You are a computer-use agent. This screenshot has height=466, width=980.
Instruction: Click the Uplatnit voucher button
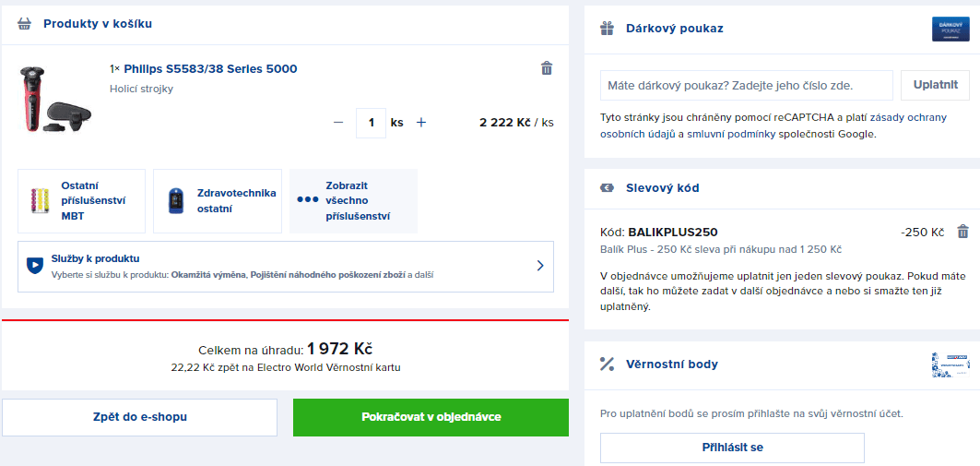pyautogui.click(x=935, y=85)
